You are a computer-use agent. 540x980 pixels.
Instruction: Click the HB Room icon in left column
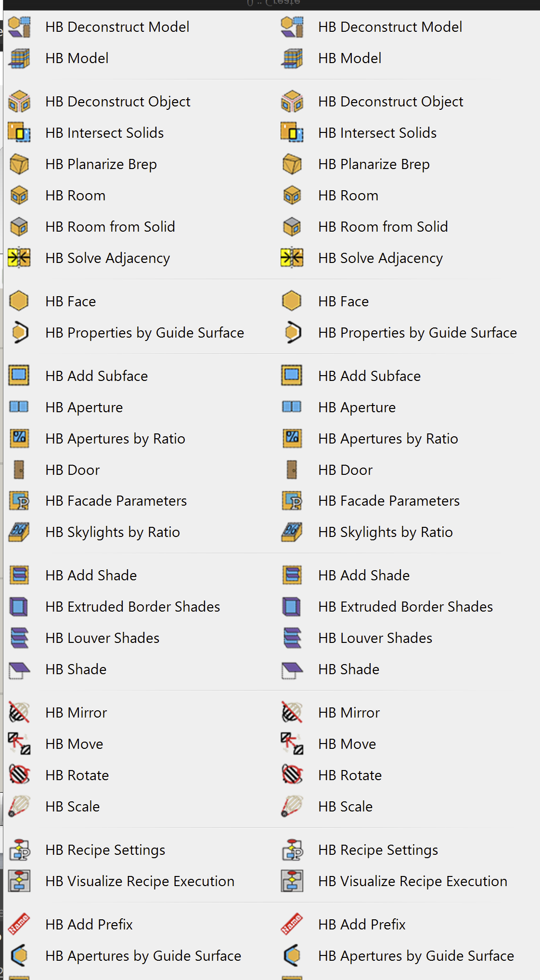pos(19,196)
